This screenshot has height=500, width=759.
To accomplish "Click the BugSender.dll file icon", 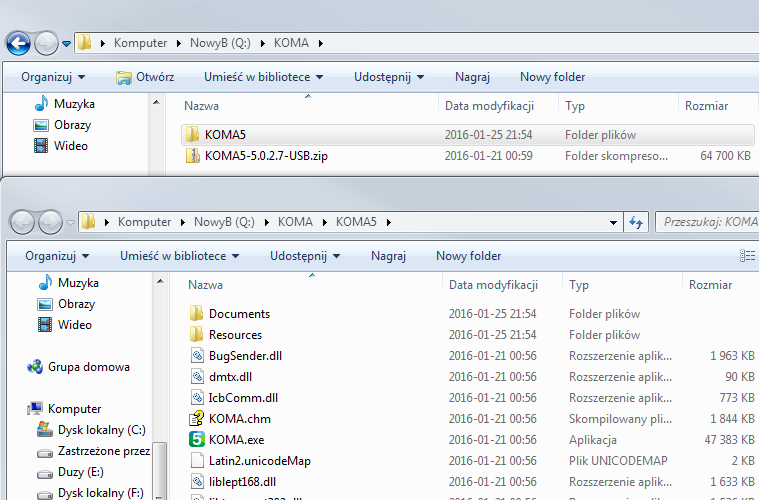I will [x=197, y=355].
